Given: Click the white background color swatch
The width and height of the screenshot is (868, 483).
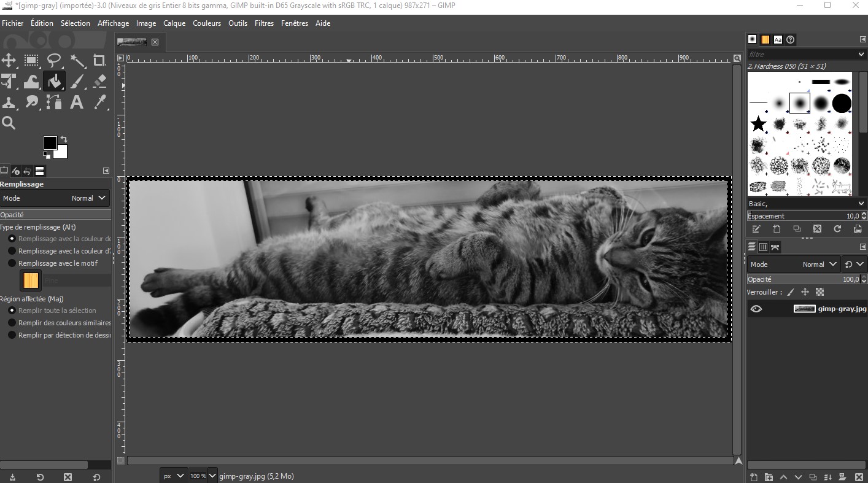Looking at the screenshot, I should [62, 153].
